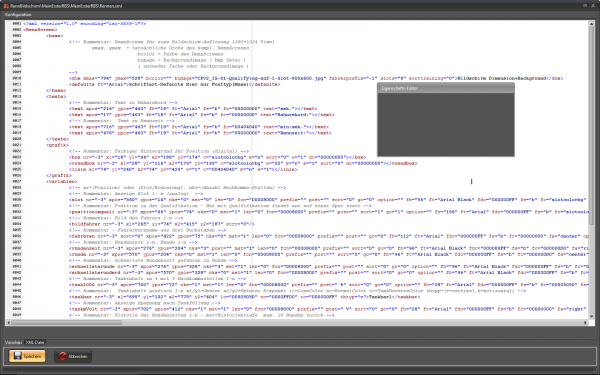Click the right arrow of the horizontal scrollbar

click(x=585, y=323)
